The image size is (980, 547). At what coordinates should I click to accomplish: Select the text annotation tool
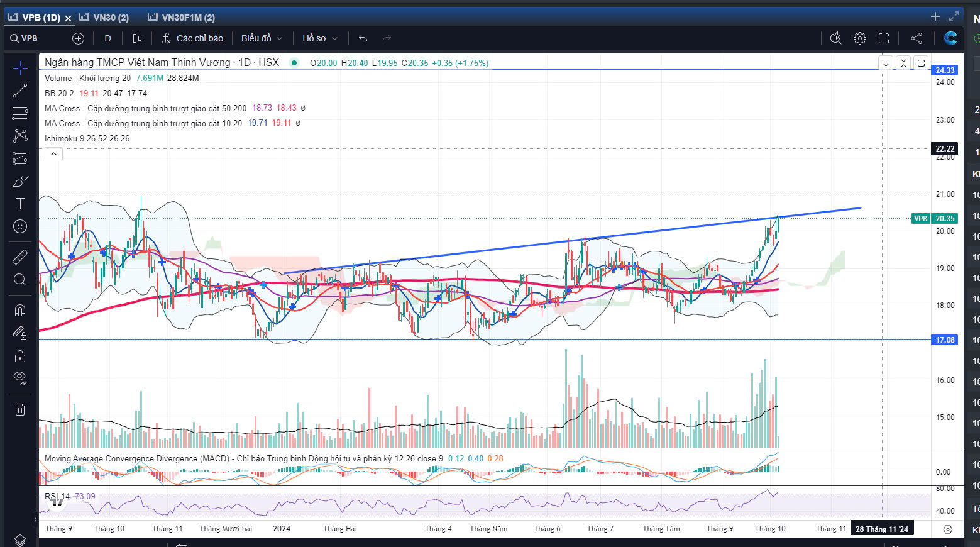[20, 204]
